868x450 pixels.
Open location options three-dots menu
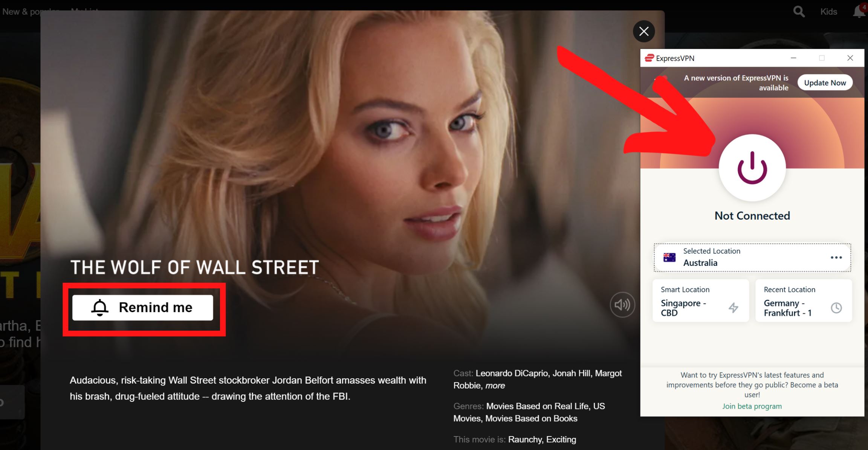coord(836,258)
